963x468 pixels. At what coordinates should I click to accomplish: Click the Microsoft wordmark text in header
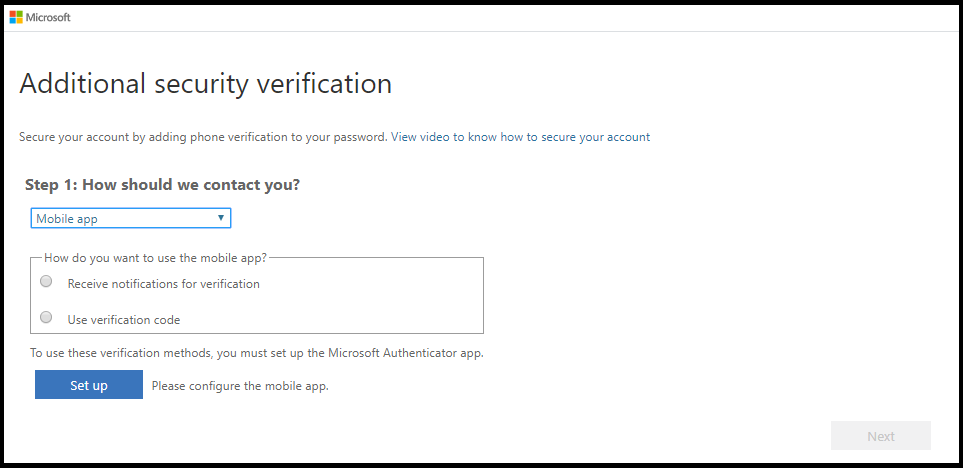pyautogui.click(x=48, y=17)
